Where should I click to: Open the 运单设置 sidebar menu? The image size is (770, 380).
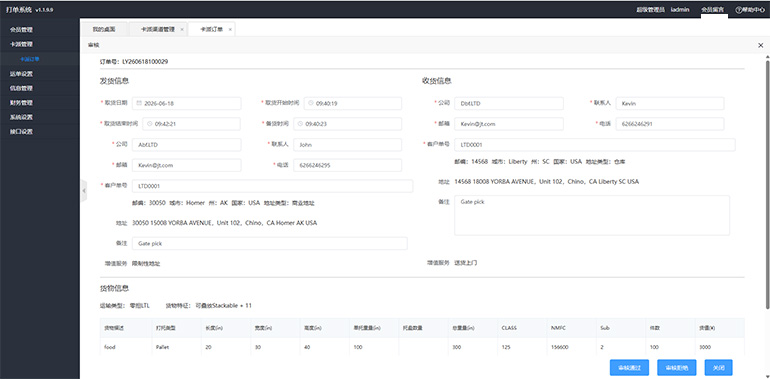(x=40, y=74)
